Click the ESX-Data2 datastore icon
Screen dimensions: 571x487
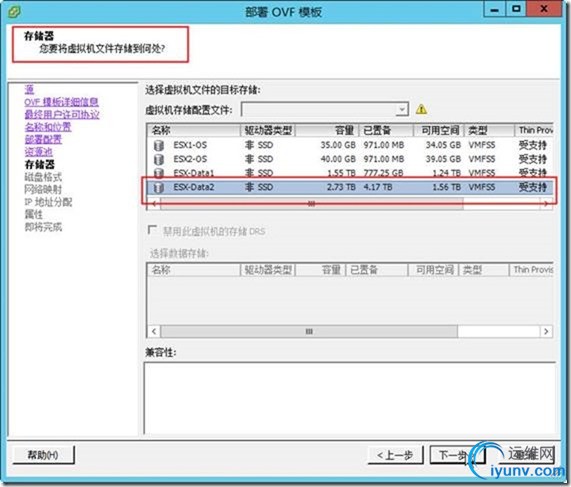pos(158,187)
